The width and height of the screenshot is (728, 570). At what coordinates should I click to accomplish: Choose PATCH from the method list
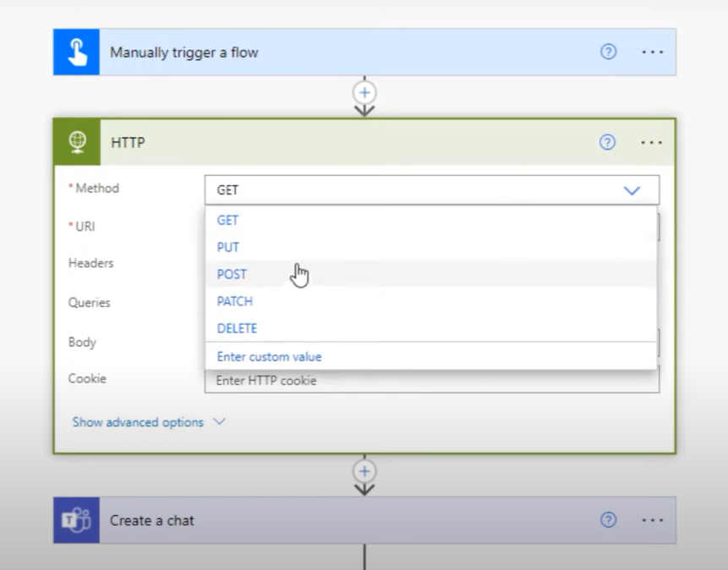pyautogui.click(x=431, y=301)
